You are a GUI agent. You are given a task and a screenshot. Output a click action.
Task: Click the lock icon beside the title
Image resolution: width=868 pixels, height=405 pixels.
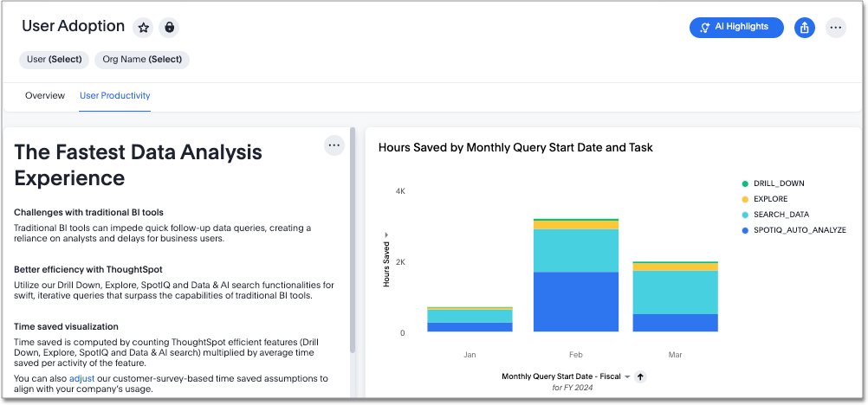pos(169,28)
